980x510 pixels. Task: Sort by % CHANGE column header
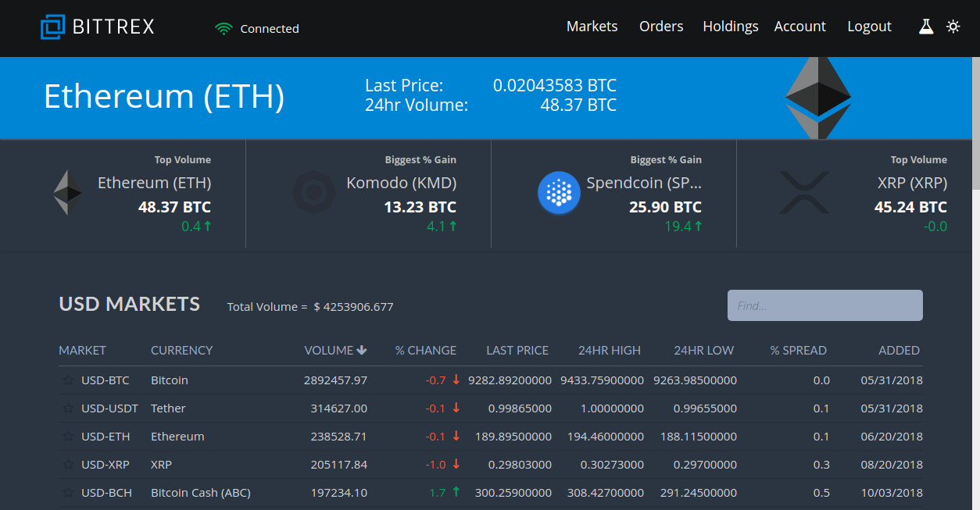[426, 351]
